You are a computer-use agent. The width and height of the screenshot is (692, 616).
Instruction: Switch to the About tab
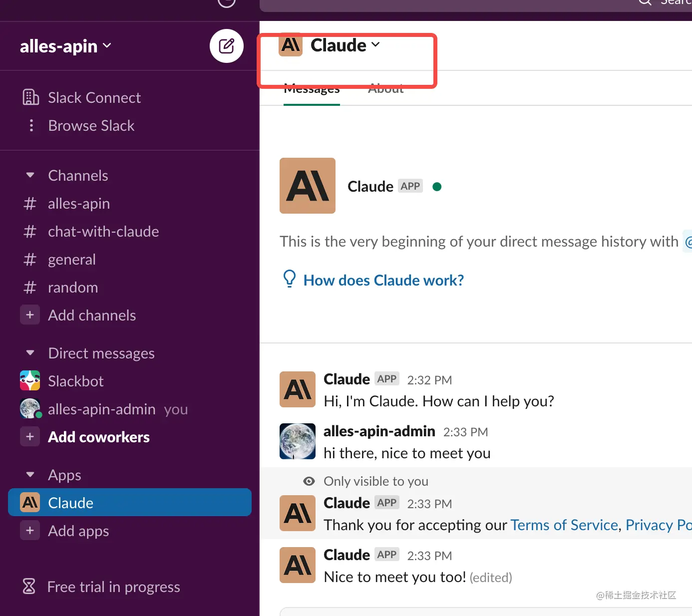(385, 89)
